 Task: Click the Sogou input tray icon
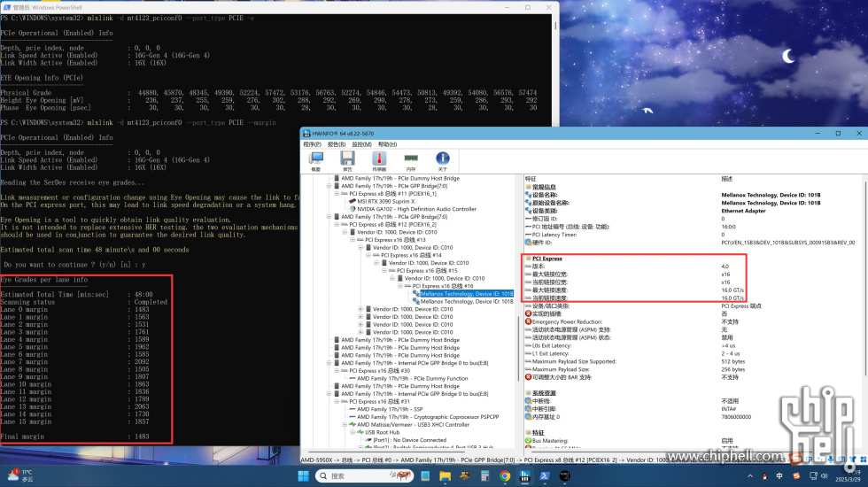point(796,476)
